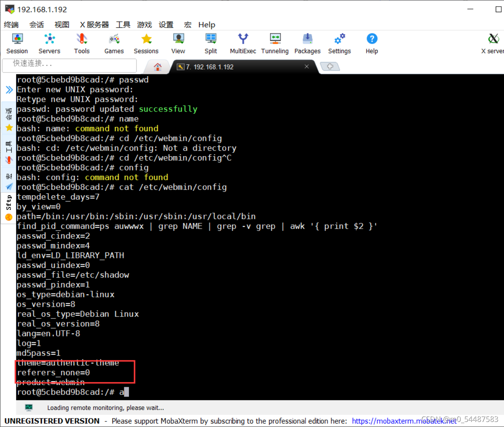Image resolution: width=504 pixels, height=427 pixels.
Task: Open the Packages toolbar icon
Action: (307, 43)
